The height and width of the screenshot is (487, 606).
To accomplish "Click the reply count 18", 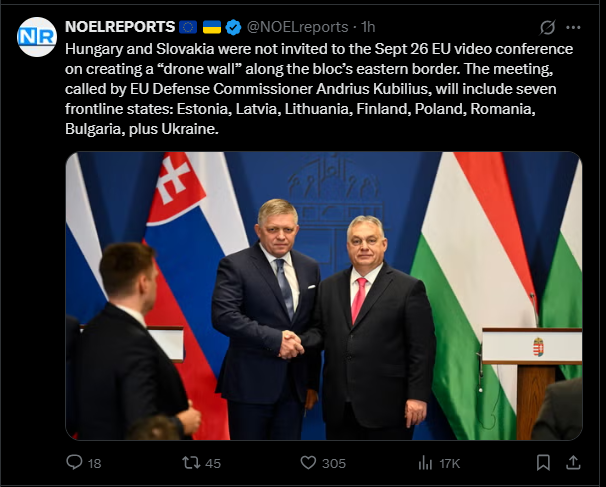I will click(x=95, y=463).
